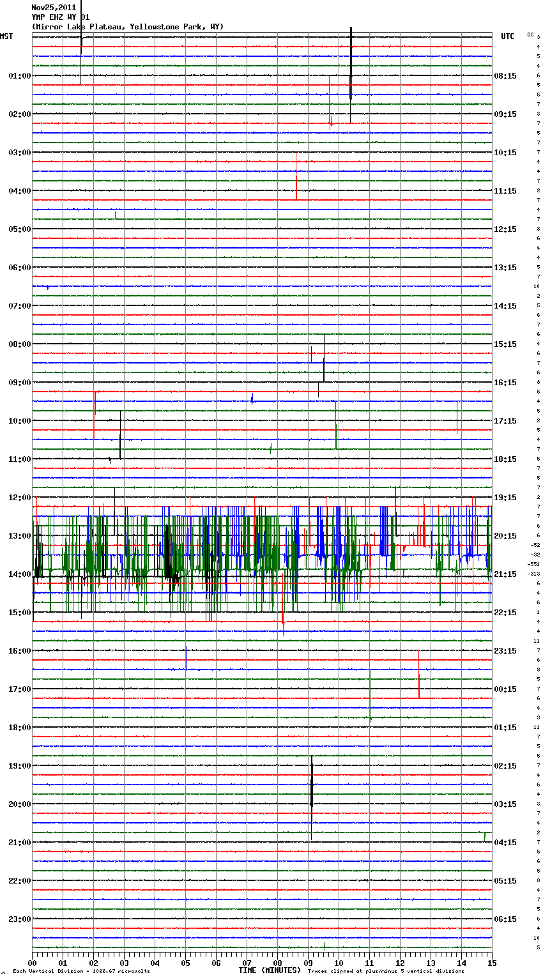
Task: Click the "TIME (MINUTES)" axis title
Action: point(270,970)
